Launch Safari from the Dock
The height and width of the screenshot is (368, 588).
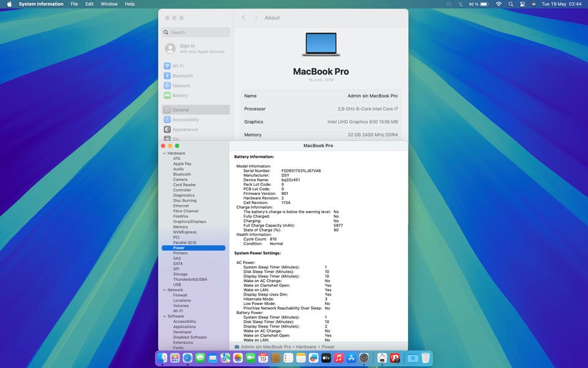pyautogui.click(x=187, y=358)
